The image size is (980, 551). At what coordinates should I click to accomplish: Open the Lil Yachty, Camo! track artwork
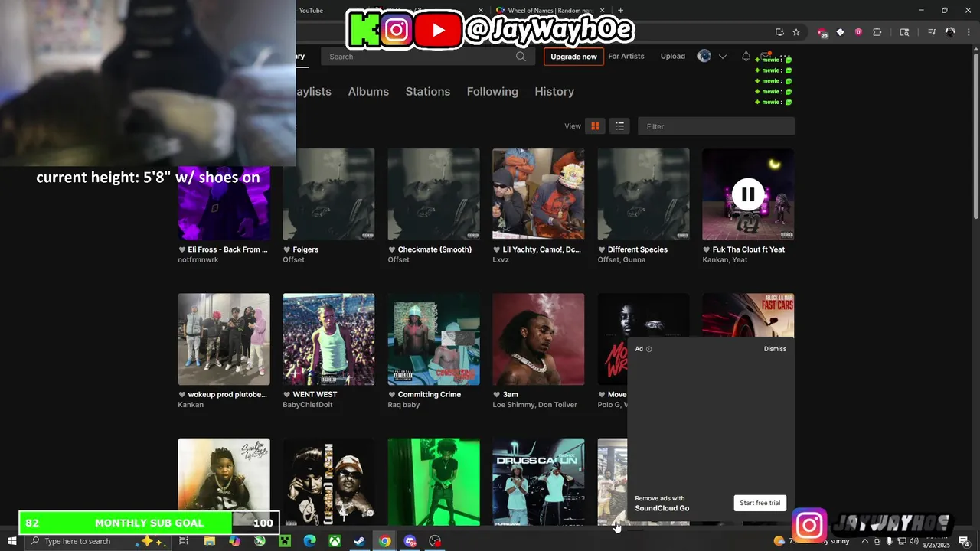click(x=538, y=194)
